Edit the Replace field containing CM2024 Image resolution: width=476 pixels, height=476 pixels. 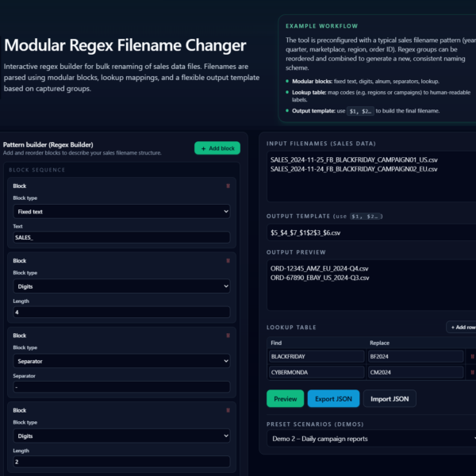point(415,372)
